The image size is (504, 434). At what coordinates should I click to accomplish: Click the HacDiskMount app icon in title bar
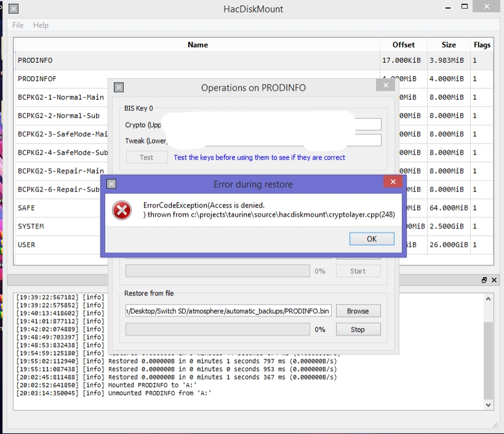(x=13, y=9)
